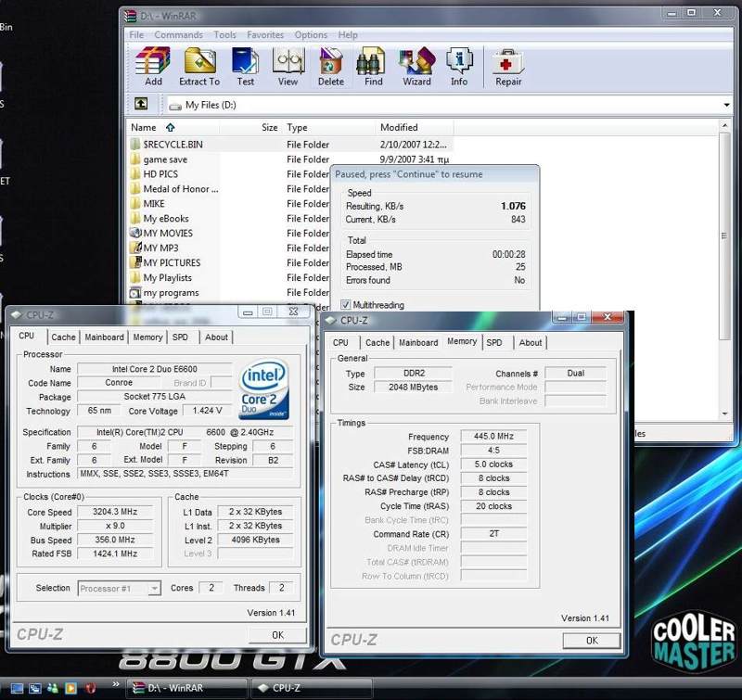Click the D:\ - WinRAR taskbar button

click(x=186, y=688)
